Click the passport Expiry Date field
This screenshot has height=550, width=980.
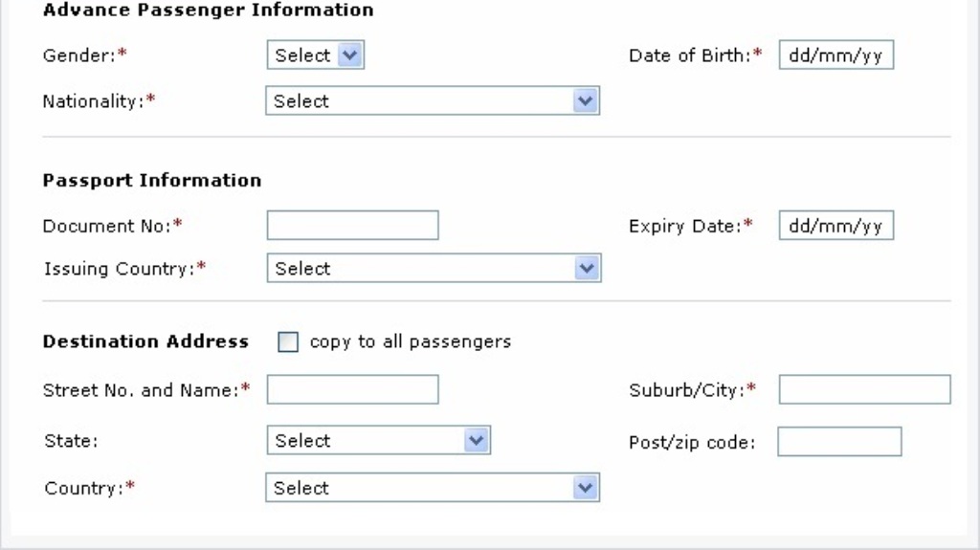(835, 226)
